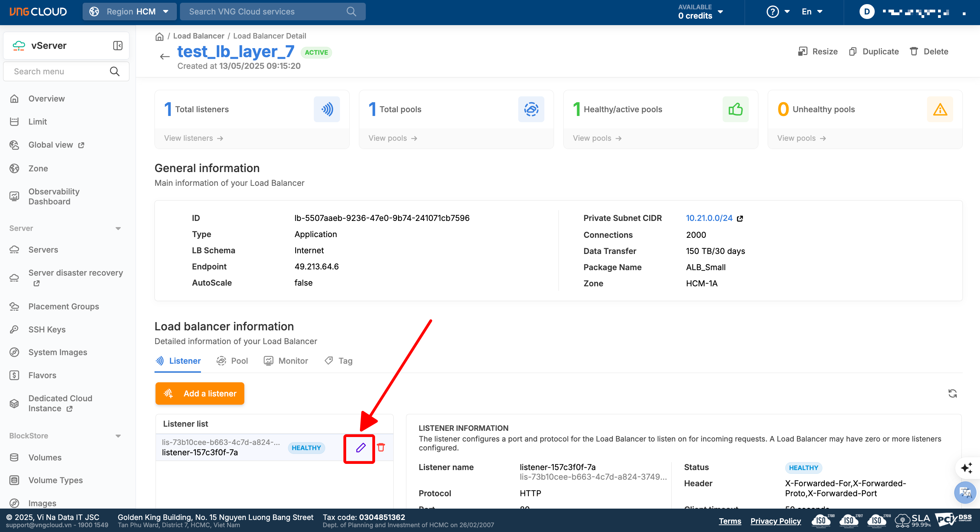Click the home breadcrumb icon
Image resolution: width=980 pixels, height=532 pixels.
(x=159, y=36)
